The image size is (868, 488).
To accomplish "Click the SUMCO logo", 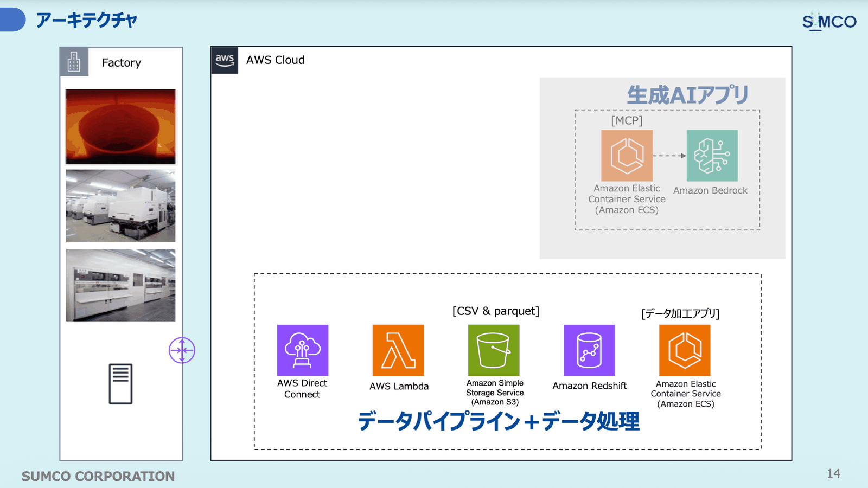I will 829,22.
